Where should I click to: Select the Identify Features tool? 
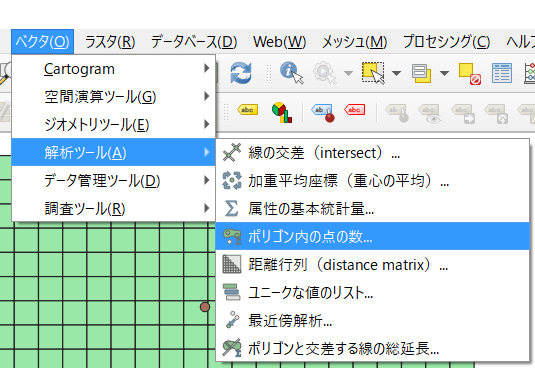(291, 73)
